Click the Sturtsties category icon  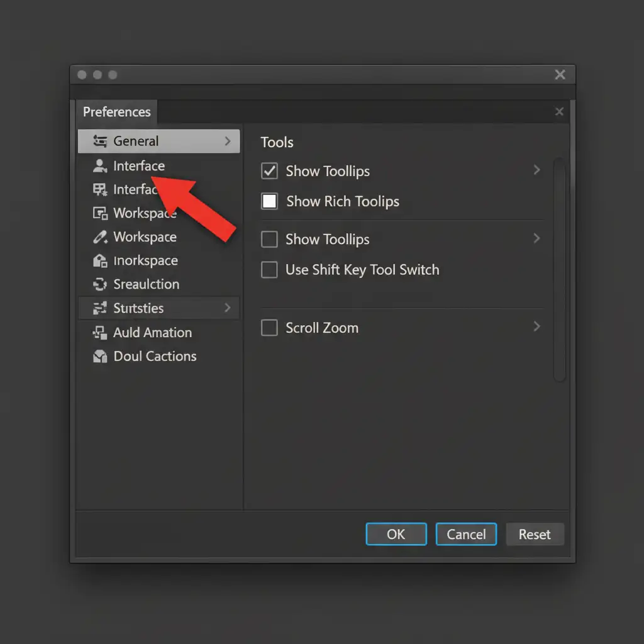click(99, 308)
